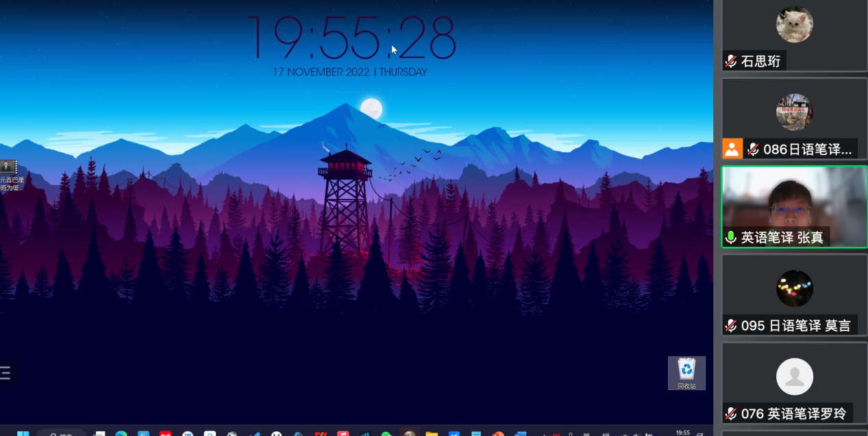868x436 pixels.
Task: Open the orange PowerPoint icon in taskbar
Action: coord(498,433)
